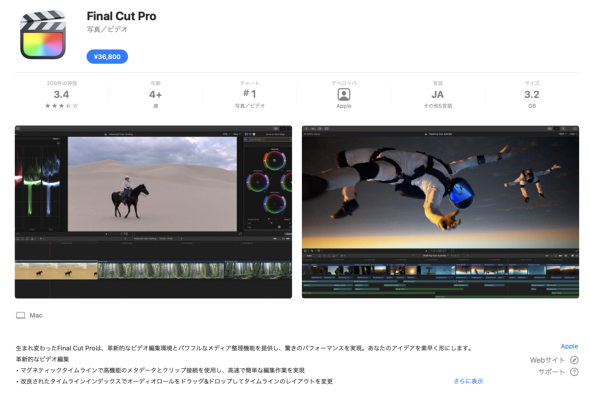Click the Webサイト link text
The height and width of the screenshot is (407, 590).
click(547, 360)
